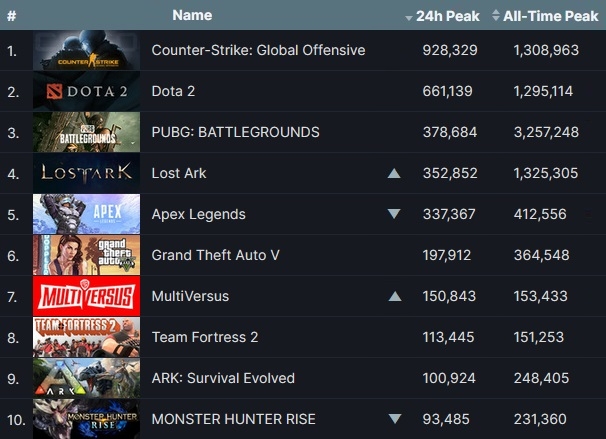Click the Apex Legends banner image
Image resolution: width=606 pixels, height=439 pixels.
[x=87, y=214]
